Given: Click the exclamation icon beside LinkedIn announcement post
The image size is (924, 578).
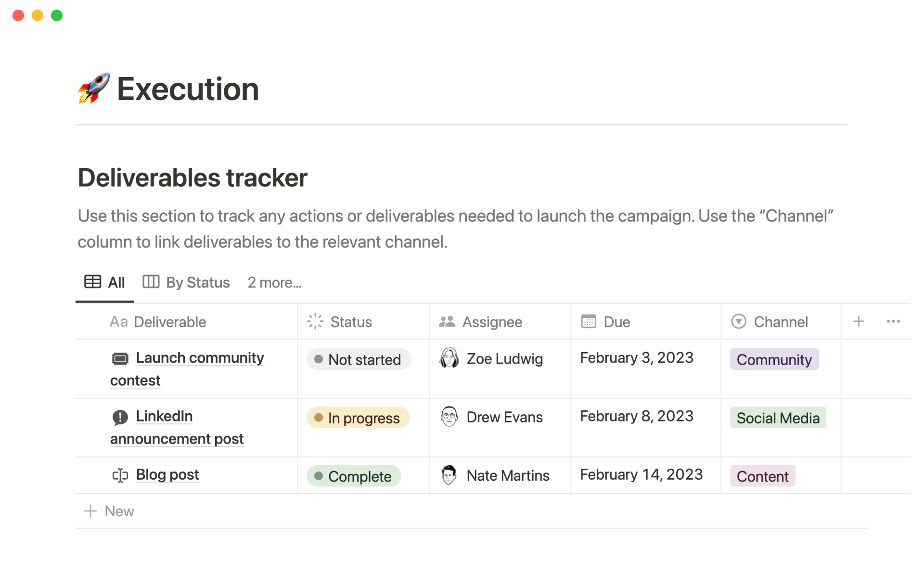Looking at the screenshot, I should (120, 417).
